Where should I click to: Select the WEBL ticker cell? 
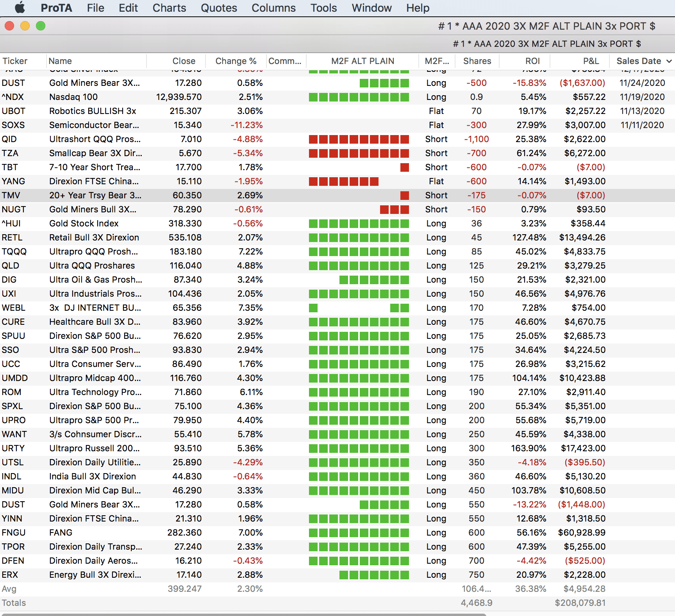[13, 308]
